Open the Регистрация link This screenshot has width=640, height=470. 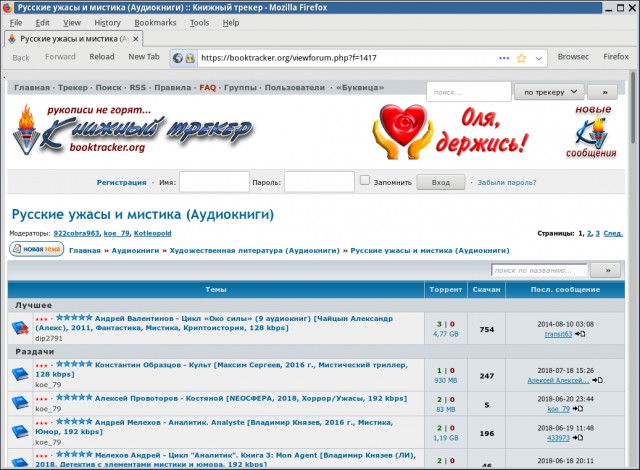point(121,182)
